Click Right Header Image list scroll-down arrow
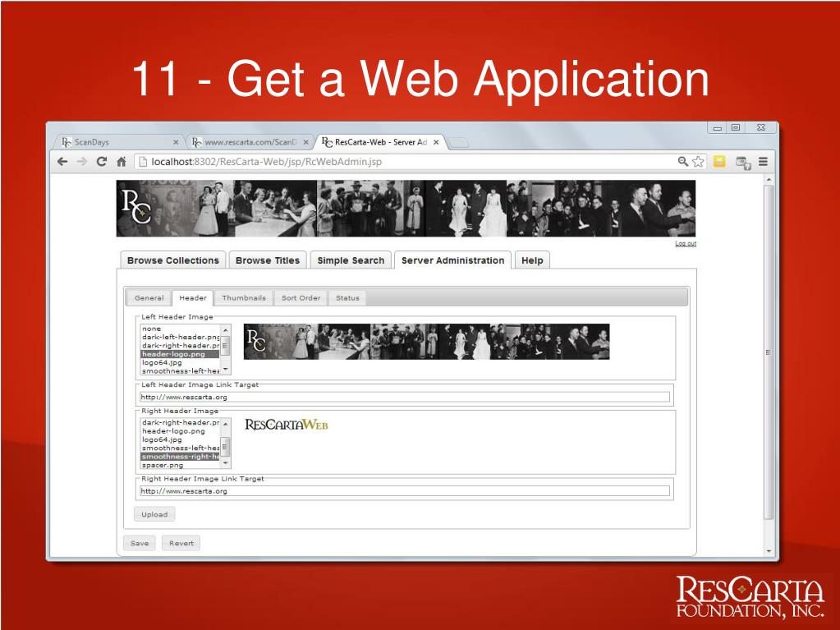The height and width of the screenshot is (630, 840). pos(226,463)
